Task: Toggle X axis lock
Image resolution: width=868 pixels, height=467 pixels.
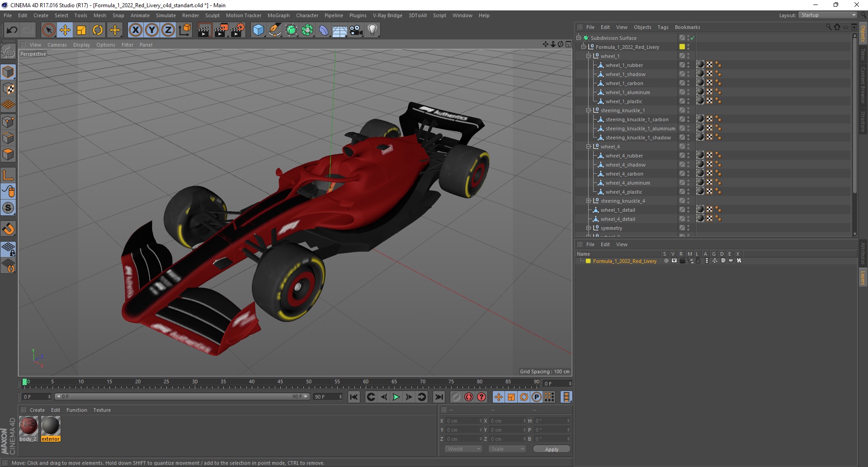Action: pos(135,30)
